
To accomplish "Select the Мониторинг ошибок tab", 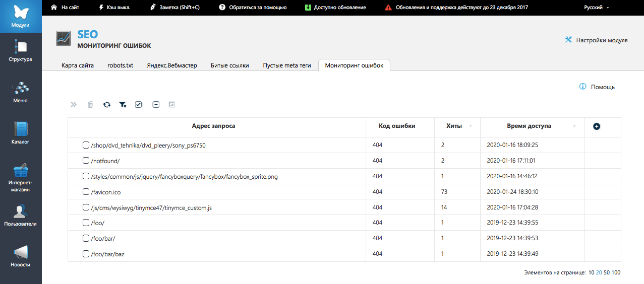I will pos(354,65).
